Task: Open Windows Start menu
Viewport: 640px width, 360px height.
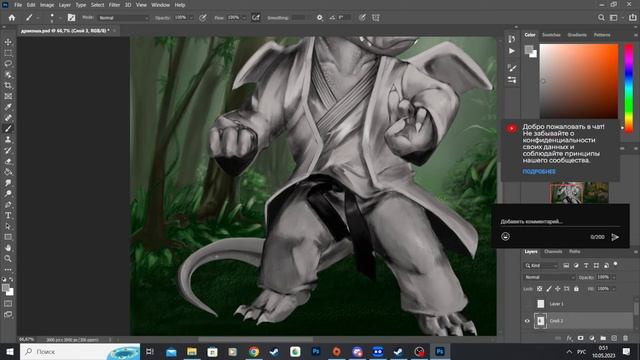Action: click(9, 352)
